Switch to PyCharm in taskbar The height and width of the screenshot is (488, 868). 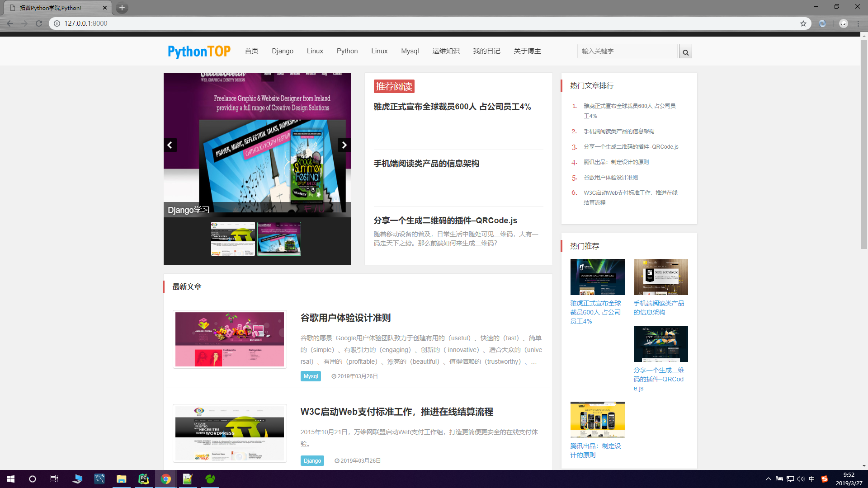[x=143, y=479]
